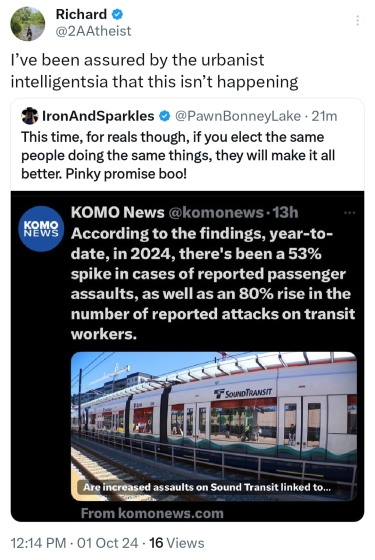Click the 12:14 PM · 01 Oct 24 timestamp
This screenshot has width=375, height=560.
point(74,543)
